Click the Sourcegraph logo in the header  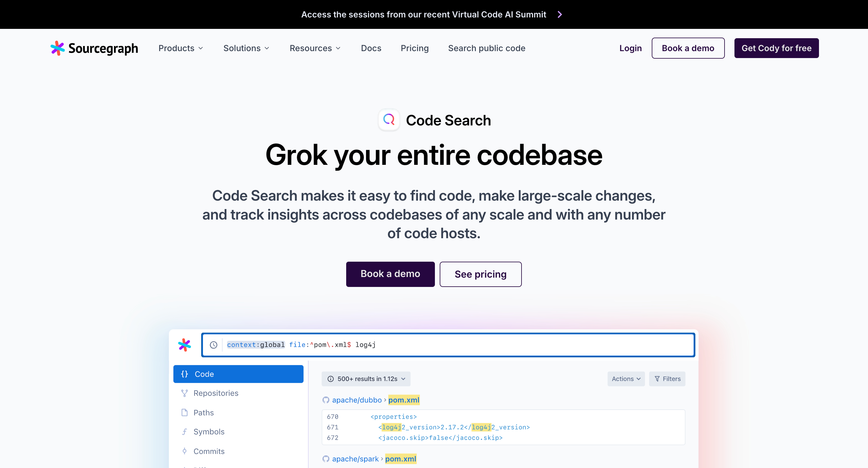(94, 48)
